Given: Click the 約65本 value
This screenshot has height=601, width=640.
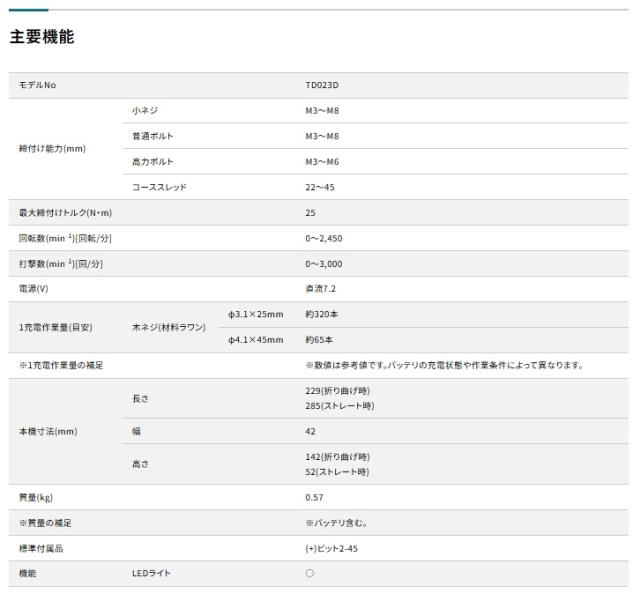Looking at the screenshot, I should click(x=319, y=340).
